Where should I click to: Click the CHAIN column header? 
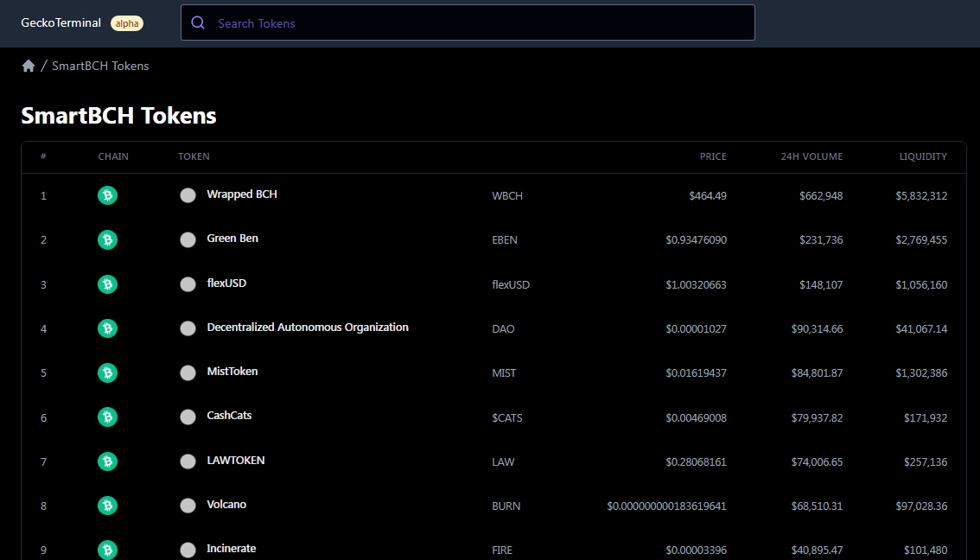(x=113, y=156)
